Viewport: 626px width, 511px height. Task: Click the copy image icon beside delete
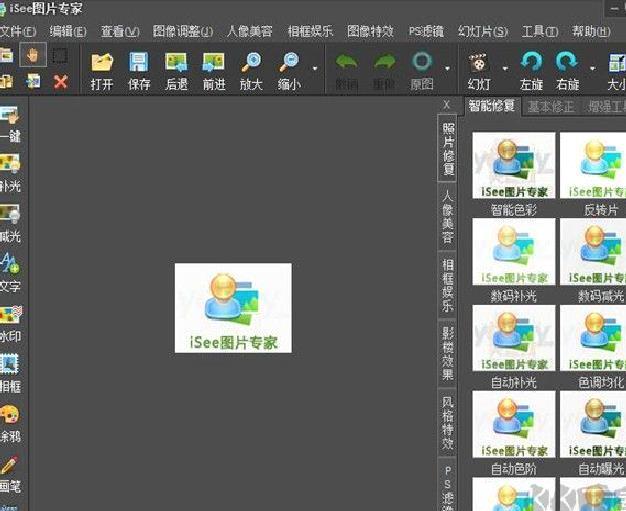(33, 81)
